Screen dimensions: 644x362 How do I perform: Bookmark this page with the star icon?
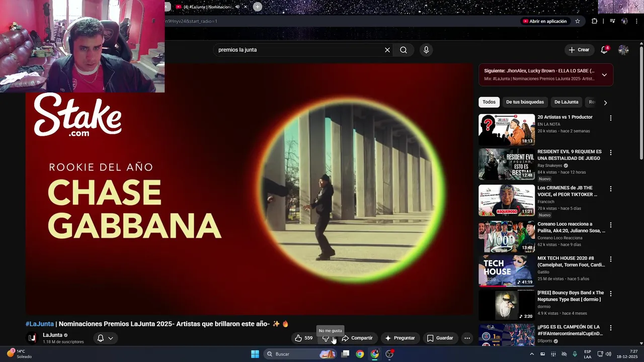point(578,21)
